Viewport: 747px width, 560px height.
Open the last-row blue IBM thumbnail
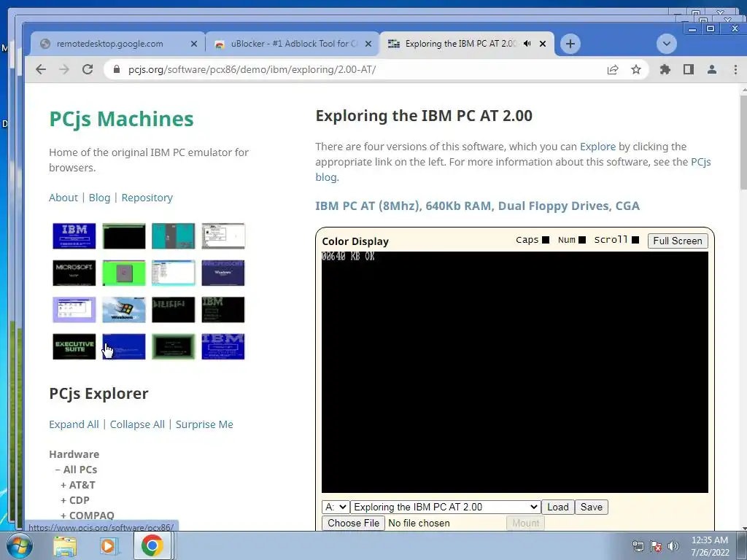click(223, 346)
